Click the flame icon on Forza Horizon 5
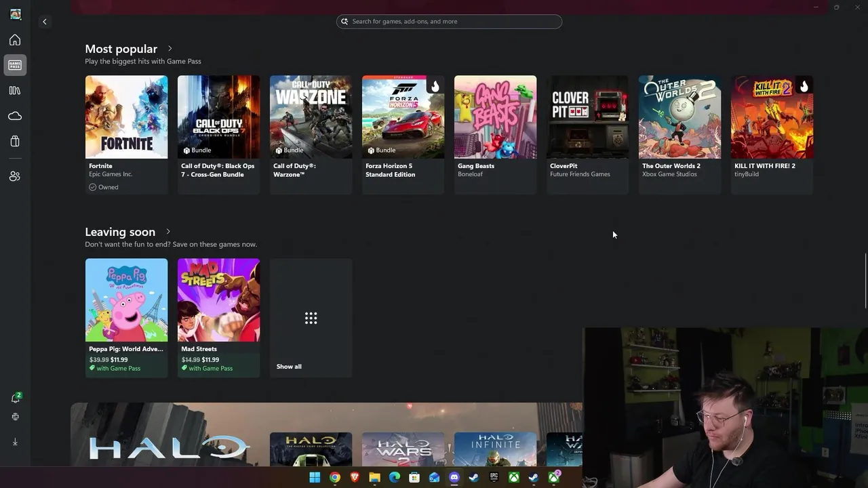 (x=435, y=85)
